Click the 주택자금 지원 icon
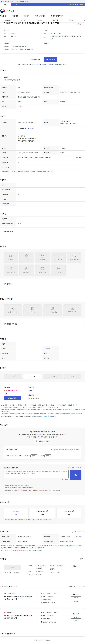Viewport: 85px width, 644px height. pyautogui.click(x=11, y=270)
